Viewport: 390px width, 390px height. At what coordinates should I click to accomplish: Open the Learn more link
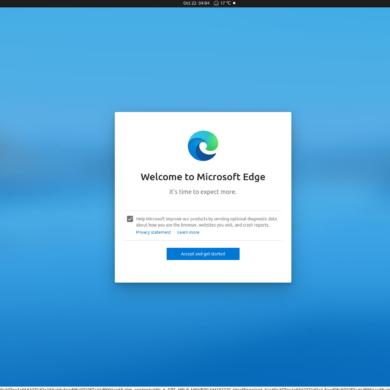[188, 232]
